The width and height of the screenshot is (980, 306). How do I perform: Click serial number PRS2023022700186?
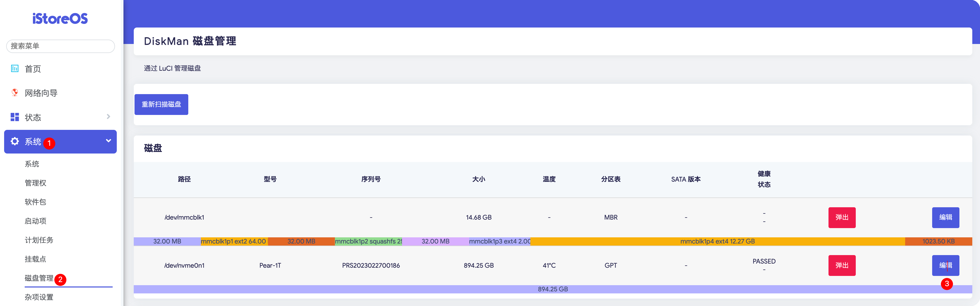[371, 265]
